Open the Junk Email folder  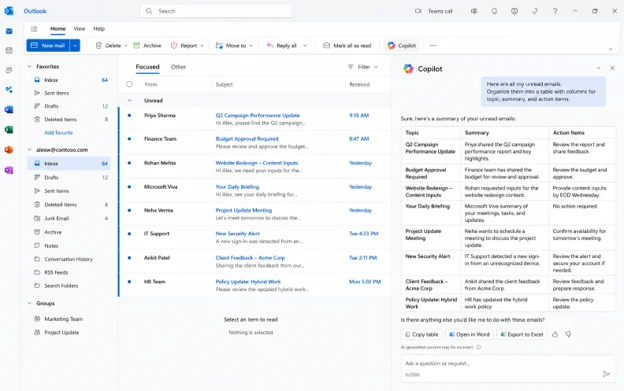click(68, 218)
